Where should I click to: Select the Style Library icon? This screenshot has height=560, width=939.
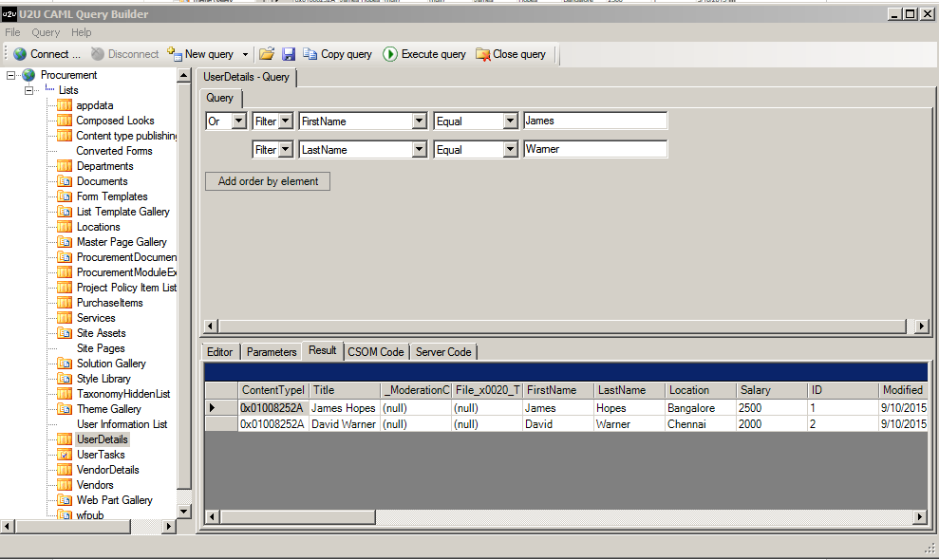[x=65, y=379]
